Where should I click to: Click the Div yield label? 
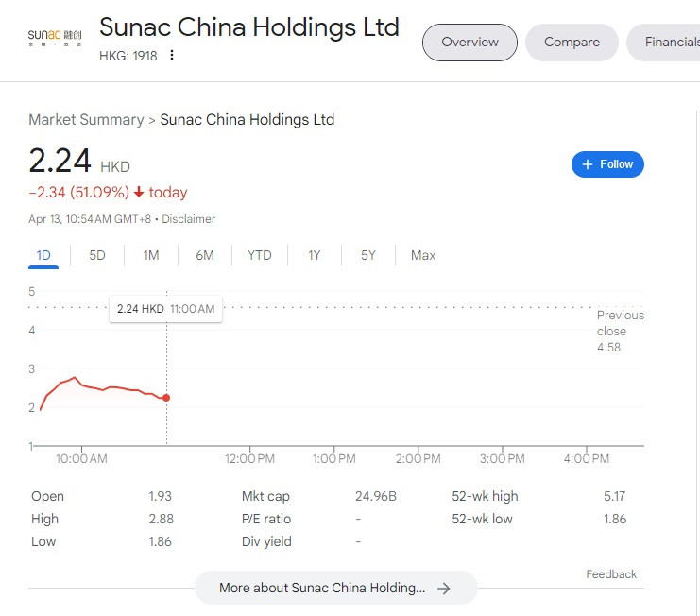click(x=266, y=542)
